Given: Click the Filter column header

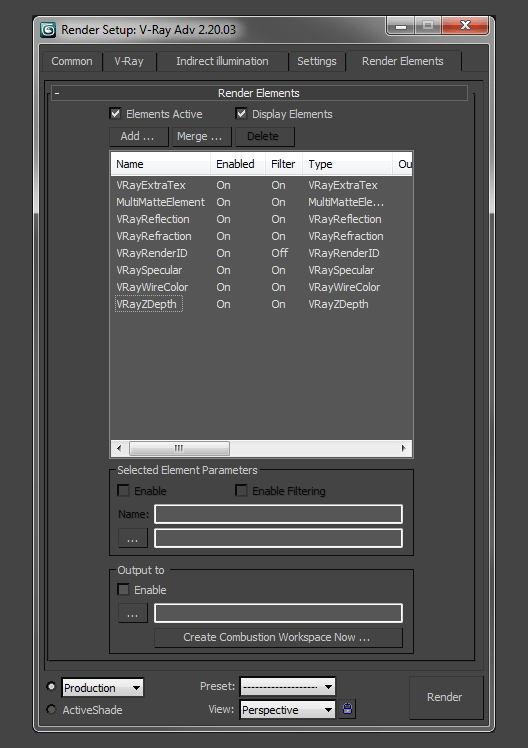Looking at the screenshot, I should [x=284, y=164].
